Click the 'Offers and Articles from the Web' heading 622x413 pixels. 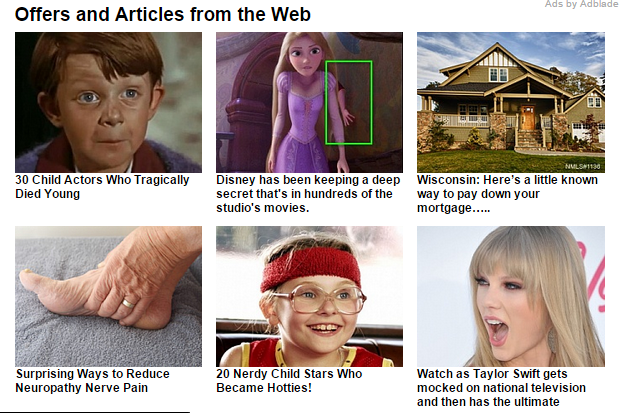[x=163, y=15]
